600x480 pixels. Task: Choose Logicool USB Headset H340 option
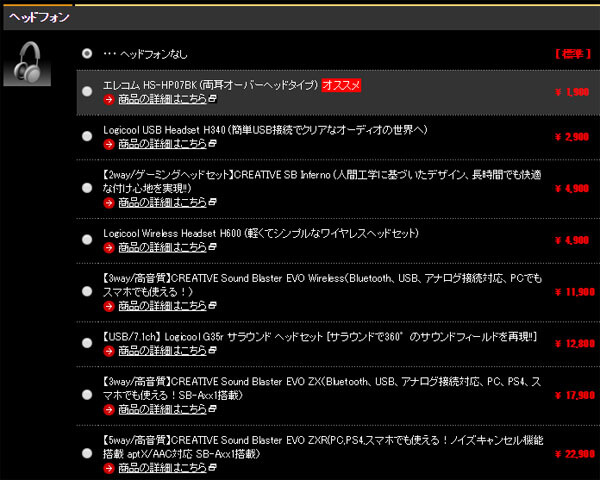point(87,136)
